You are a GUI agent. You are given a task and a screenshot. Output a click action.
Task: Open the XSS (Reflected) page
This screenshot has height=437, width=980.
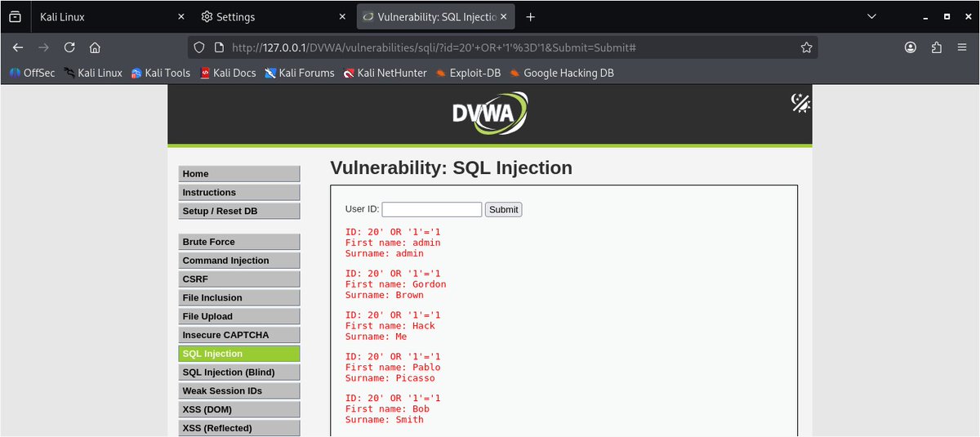[239, 428]
